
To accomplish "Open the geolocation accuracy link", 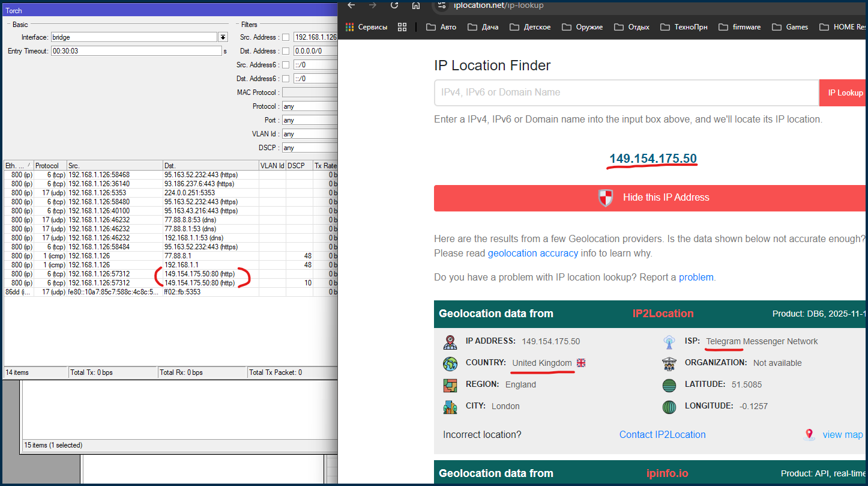I will tap(533, 253).
